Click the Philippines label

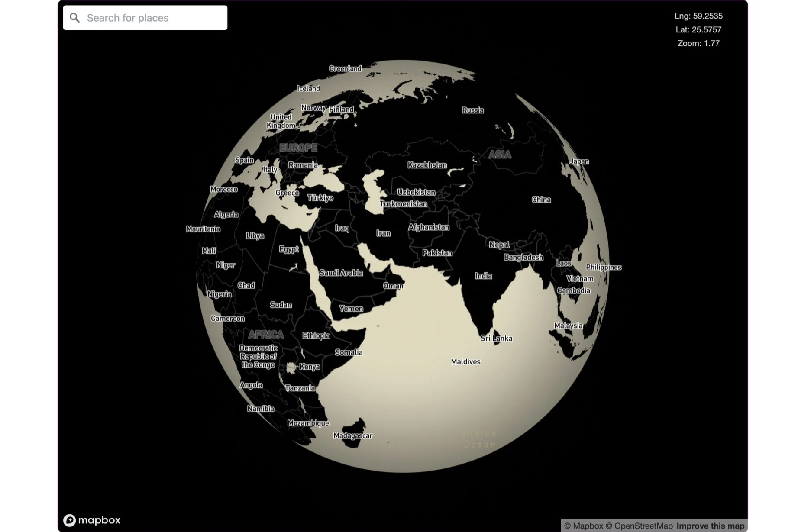603,267
